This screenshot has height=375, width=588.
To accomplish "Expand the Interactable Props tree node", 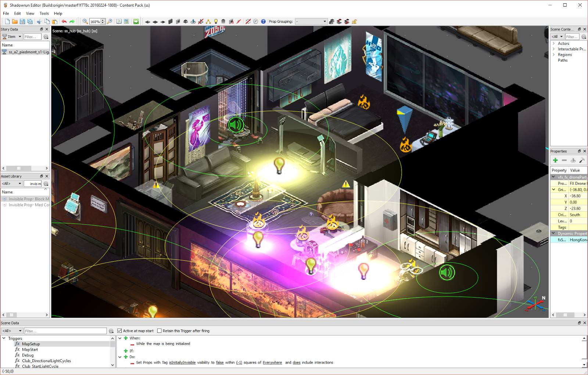I will point(553,49).
